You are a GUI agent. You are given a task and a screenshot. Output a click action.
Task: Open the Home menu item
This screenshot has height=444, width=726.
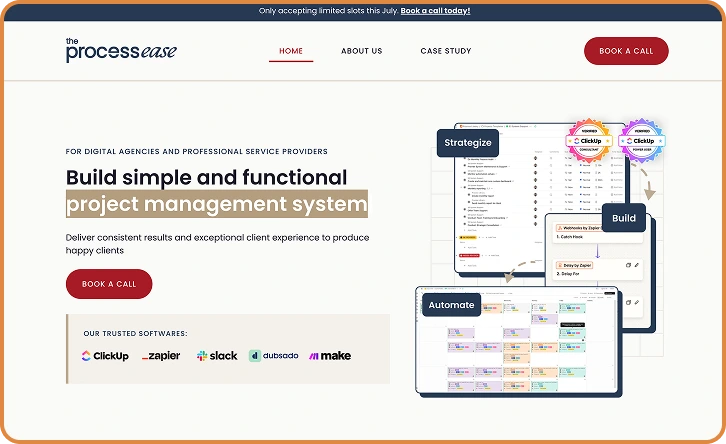click(291, 51)
